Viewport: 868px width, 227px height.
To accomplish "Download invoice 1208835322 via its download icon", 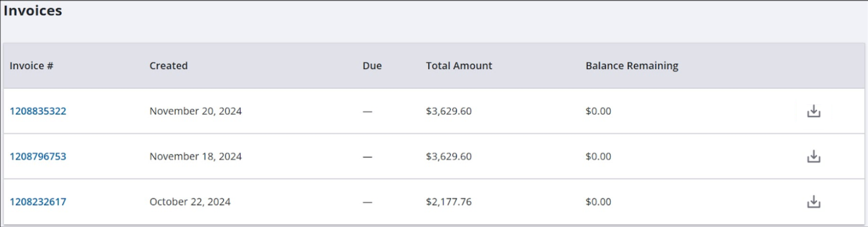I will [814, 111].
